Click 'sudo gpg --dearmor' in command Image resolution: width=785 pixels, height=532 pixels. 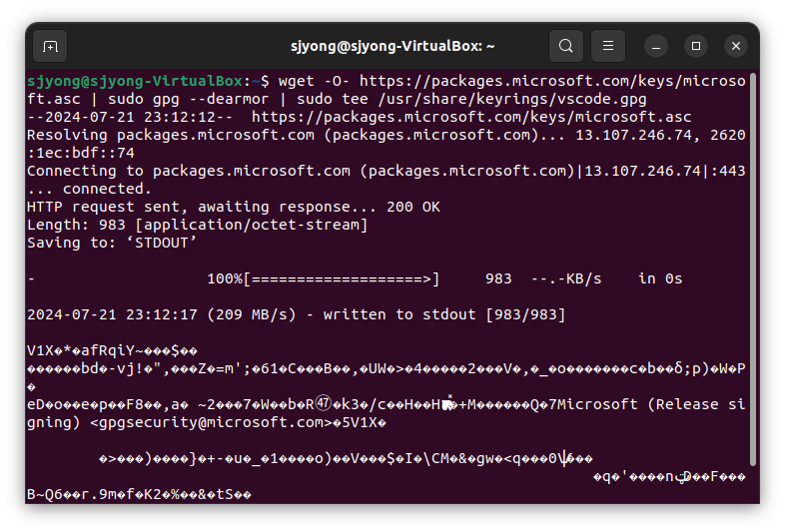pyautogui.click(x=188, y=99)
